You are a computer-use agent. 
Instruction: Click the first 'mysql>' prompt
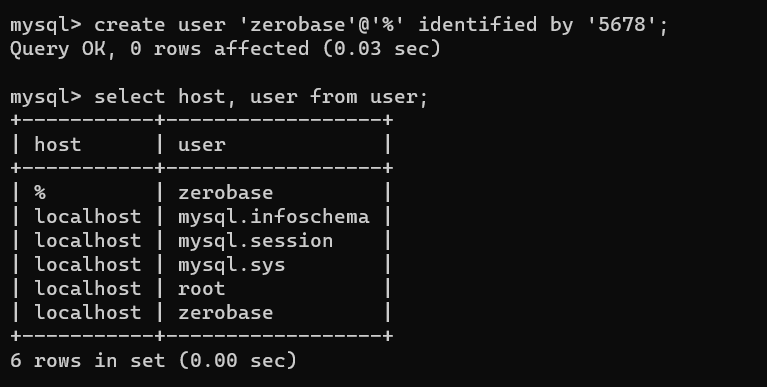tap(46, 25)
